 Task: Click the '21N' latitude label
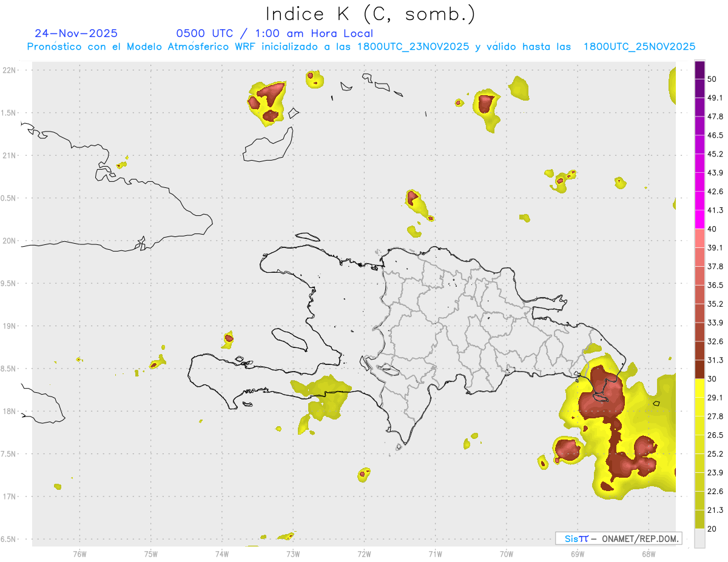[x=10, y=155]
